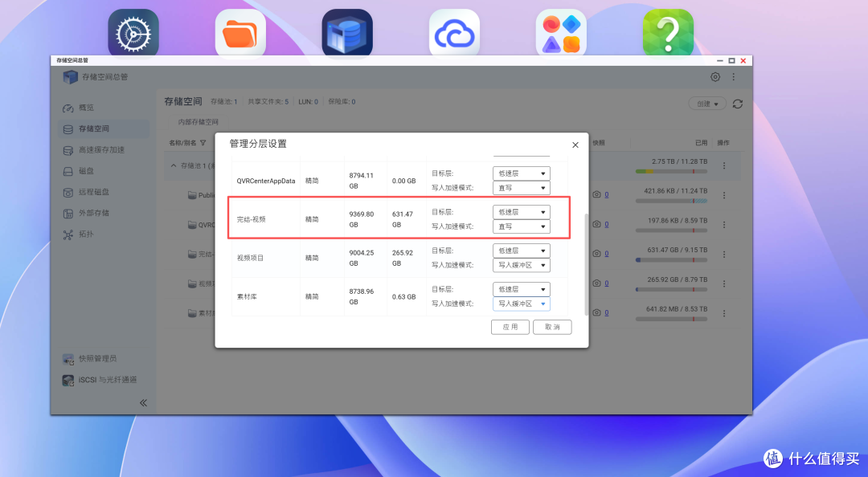868x477 pixels.
Task: Click the 8738.96 GB capacity value
Action: [x=362, y=296]
